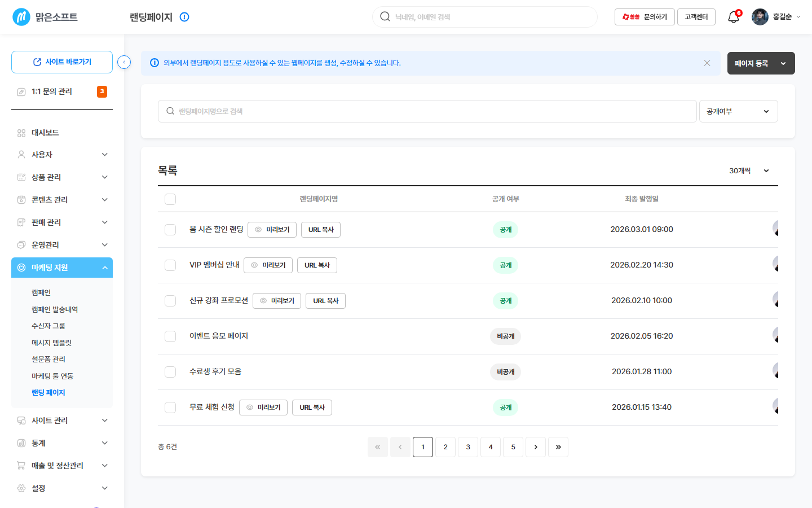Open the 마케팅 툴 연동 submenu item
The height and width of the screenshot is (508, 812).
click(52, 376)
